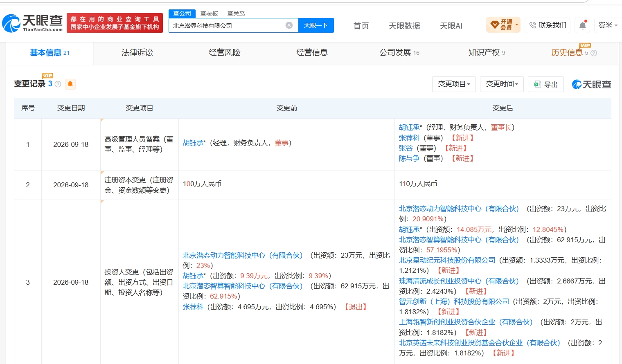
Task: Click the 变更项目 column header
Action: click(140, 108)
